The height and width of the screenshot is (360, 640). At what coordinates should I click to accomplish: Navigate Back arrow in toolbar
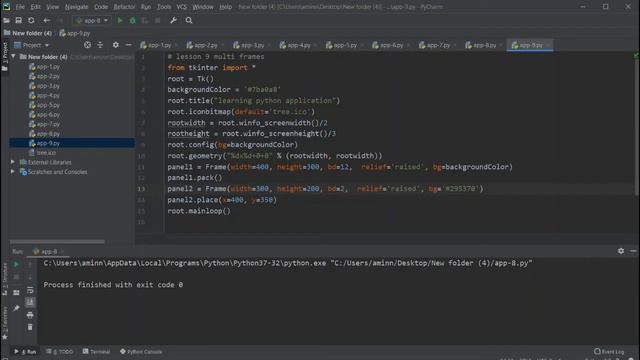click(47, 20)
